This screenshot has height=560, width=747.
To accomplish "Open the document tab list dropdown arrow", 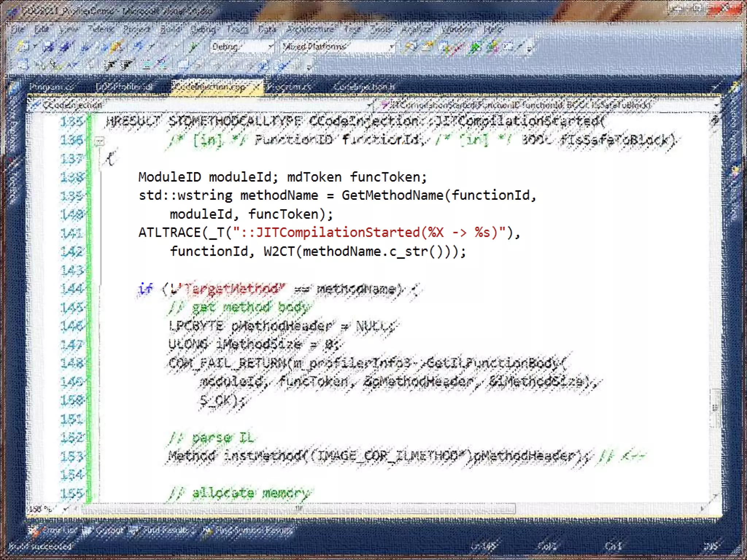I will (x=715, y=87).
